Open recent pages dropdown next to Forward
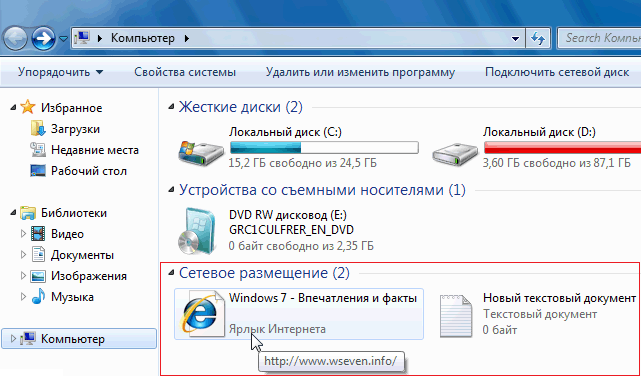The height and width of the screenshot is (376, 641). pyautogui.click(x=63, y=39)
